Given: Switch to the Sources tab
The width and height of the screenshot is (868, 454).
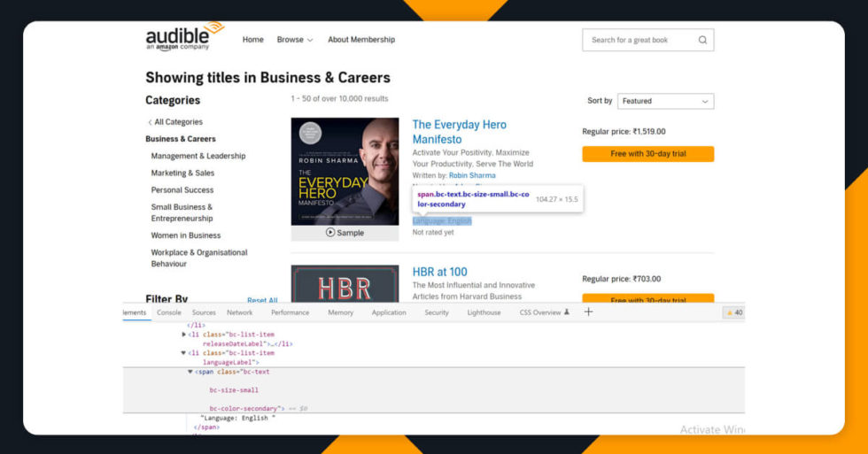Looking at the screenshot, I should coord(204,312).
